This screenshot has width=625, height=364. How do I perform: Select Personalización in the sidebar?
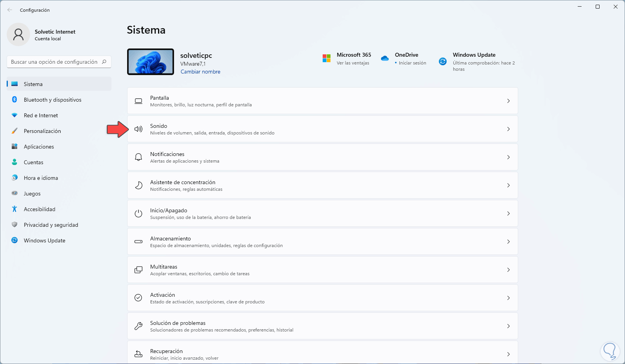(x=42, y=131)
